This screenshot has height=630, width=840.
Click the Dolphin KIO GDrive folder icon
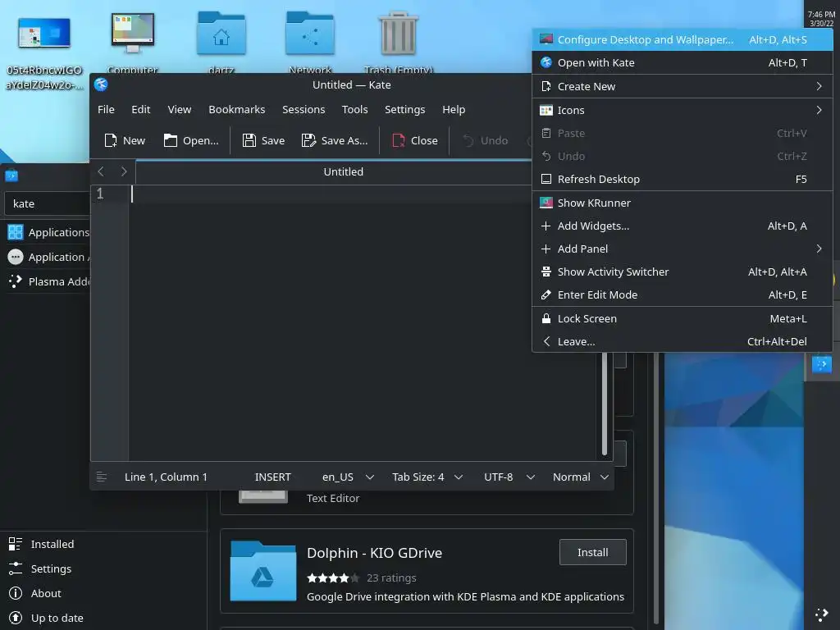(x=262, y=571)
